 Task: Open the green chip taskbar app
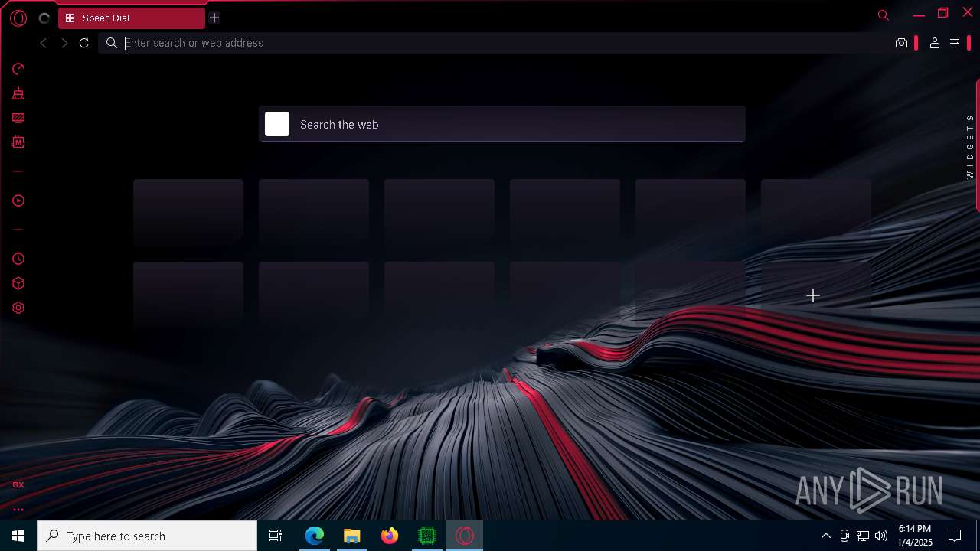[427, 536]
